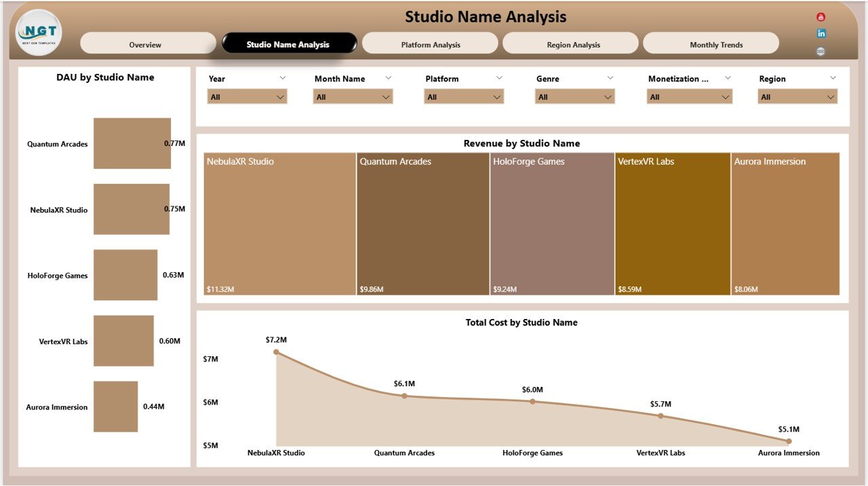The height and width of the screenshot is (486, 868).
Task: Click the $7.2M point on cost line
Action: [275, 352]
